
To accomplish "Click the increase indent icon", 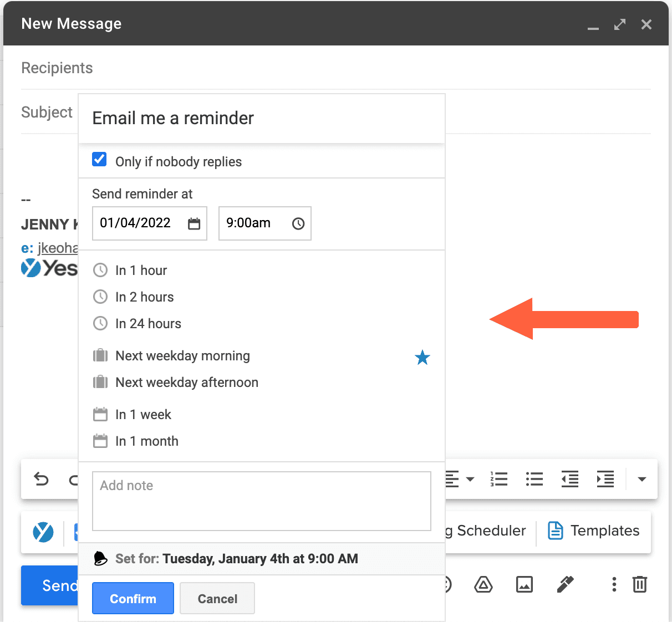I will [605, 479].
